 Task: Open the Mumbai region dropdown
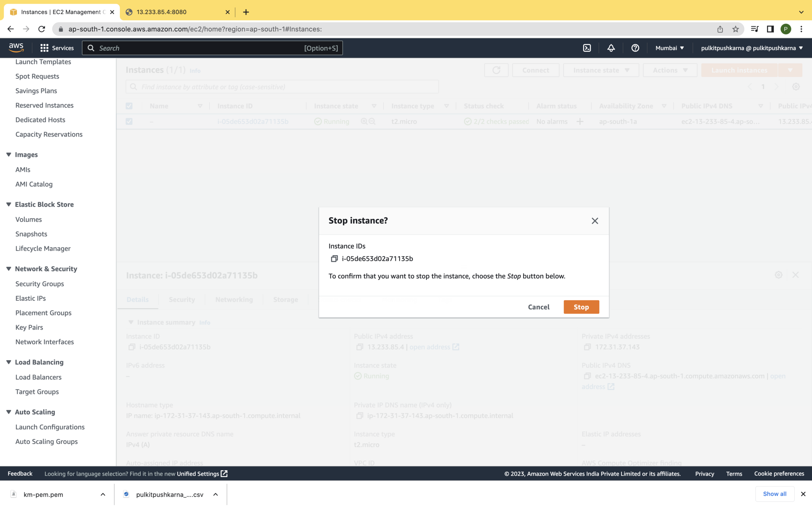(670, 48)
